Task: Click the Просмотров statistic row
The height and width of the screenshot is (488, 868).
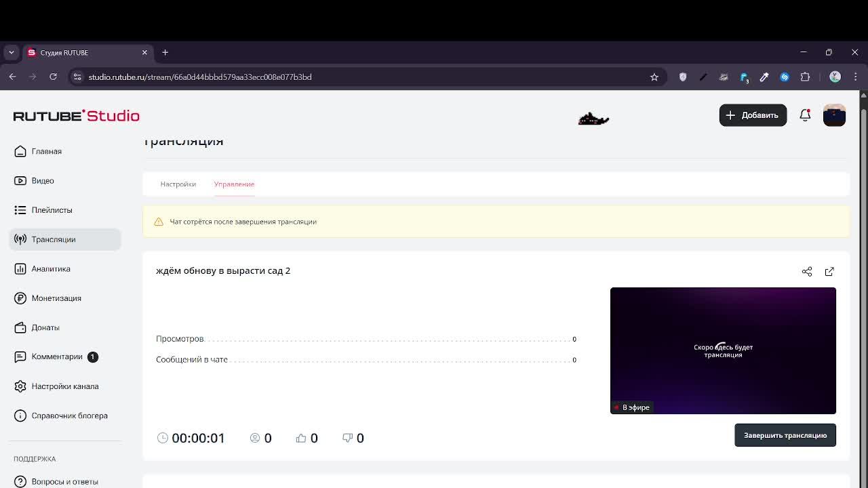Action: [x=366, y=339]
